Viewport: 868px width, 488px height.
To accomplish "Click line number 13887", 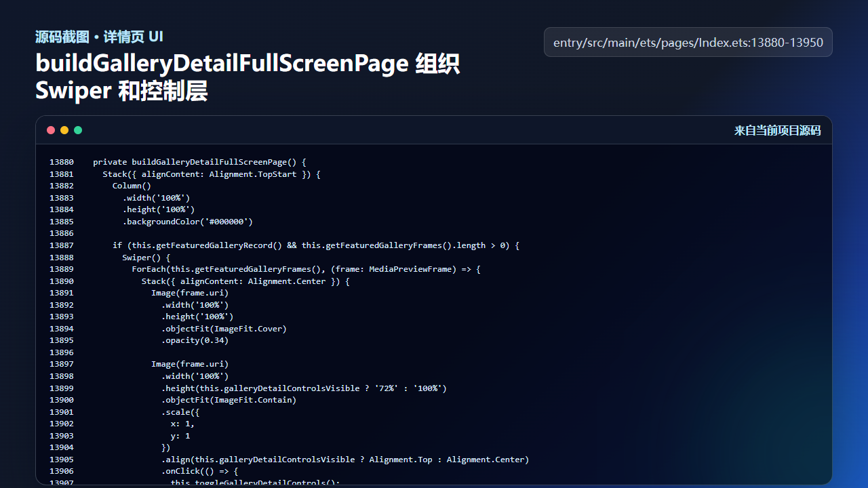I will coord(62,245).
